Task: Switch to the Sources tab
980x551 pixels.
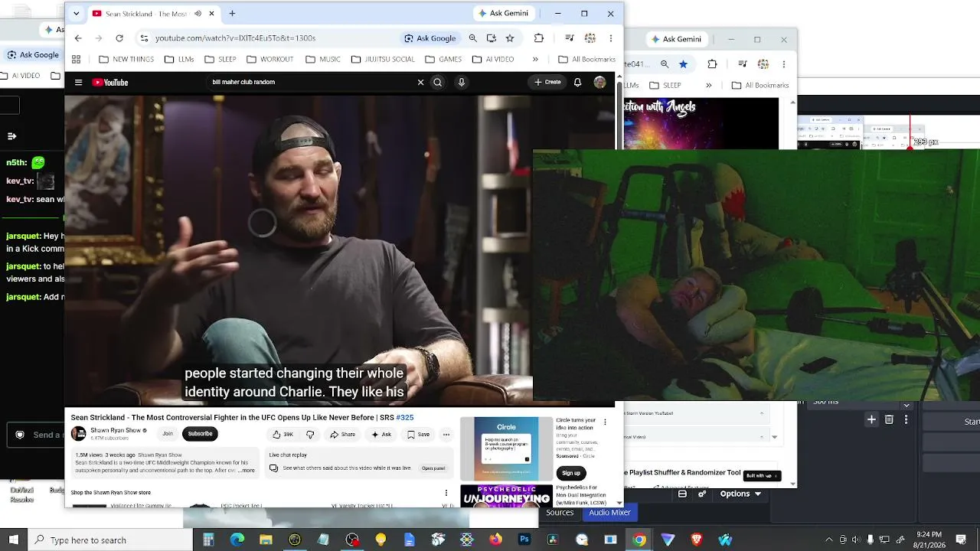Action: pyautogui.click(x=560, y=513)
